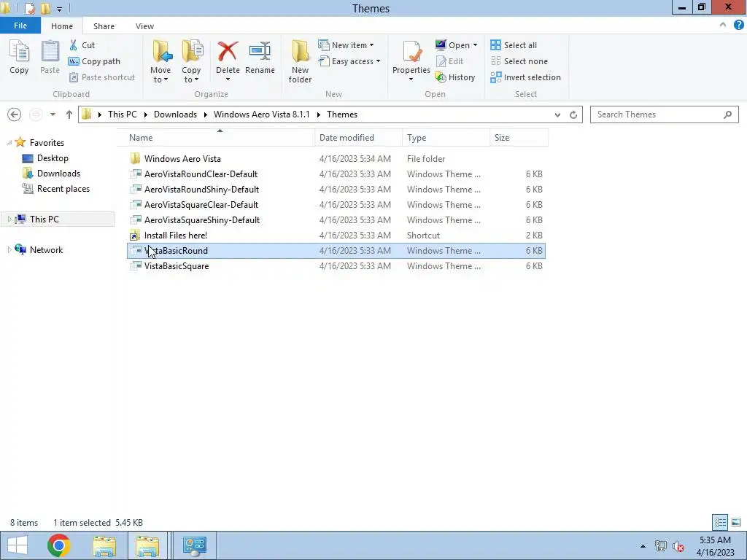Expand the Network tree node
Screen dimensions: 747x560
(x=9, y=249)
